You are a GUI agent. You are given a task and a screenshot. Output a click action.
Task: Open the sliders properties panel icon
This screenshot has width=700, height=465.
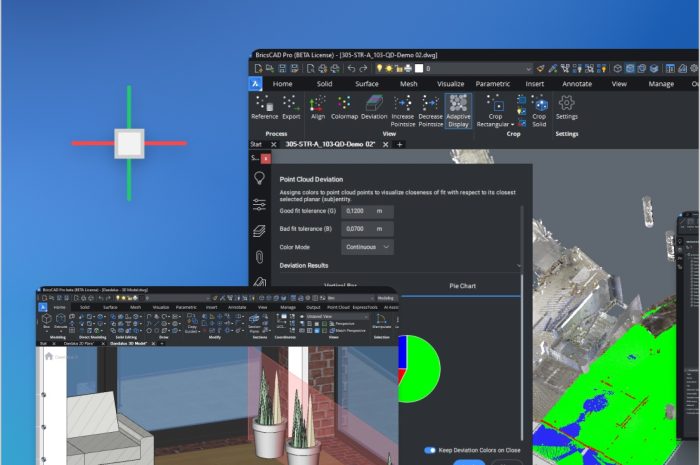pos(259,205)
